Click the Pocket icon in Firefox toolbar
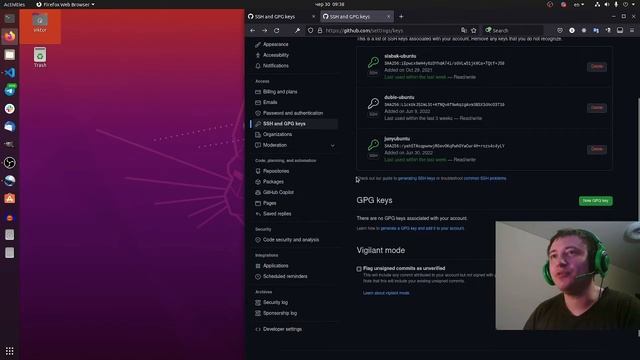640x360 pixels. click(x=560, y=31)
